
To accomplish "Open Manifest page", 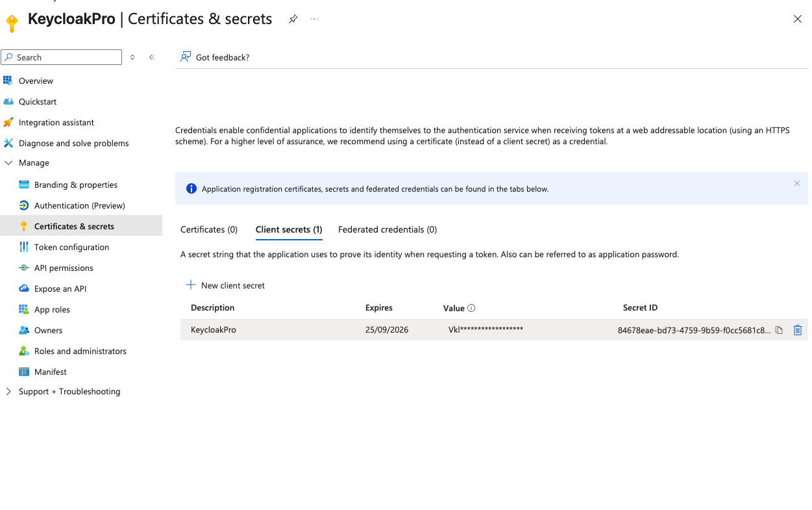I will tap(51, 372).
